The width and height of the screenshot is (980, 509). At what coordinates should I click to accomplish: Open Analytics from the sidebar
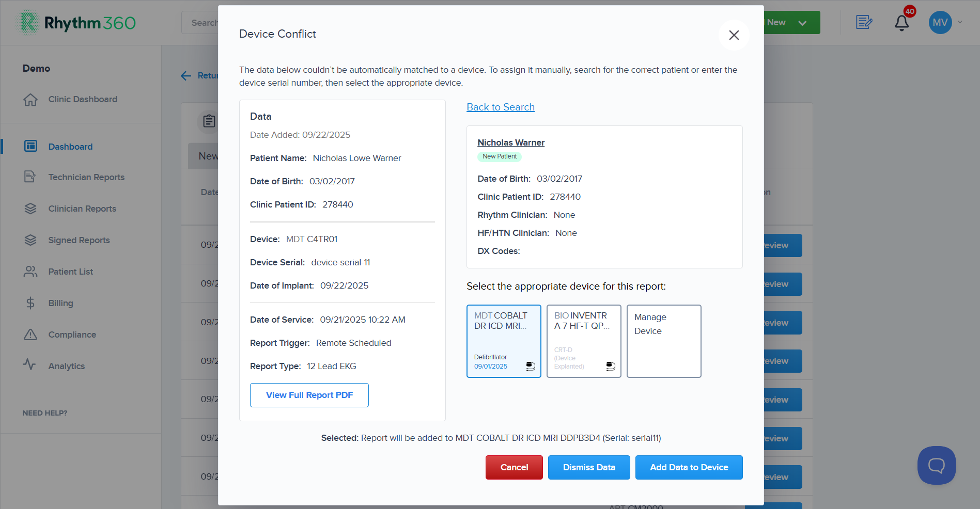click(67, 366)
